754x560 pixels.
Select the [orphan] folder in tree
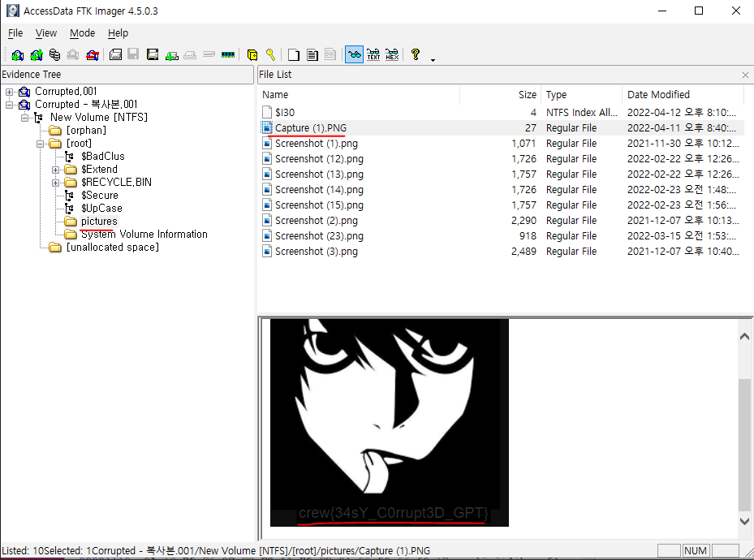tap(86, 131)
